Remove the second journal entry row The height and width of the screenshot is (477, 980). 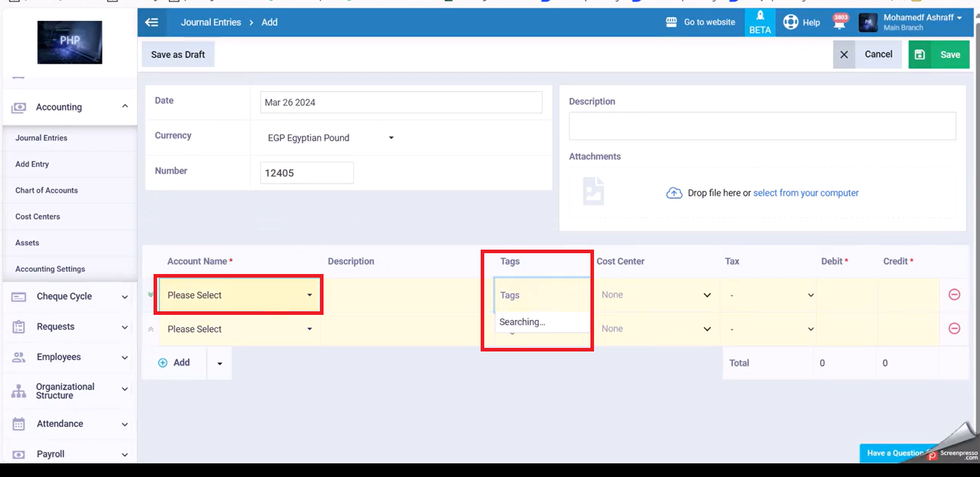[954, 329]
